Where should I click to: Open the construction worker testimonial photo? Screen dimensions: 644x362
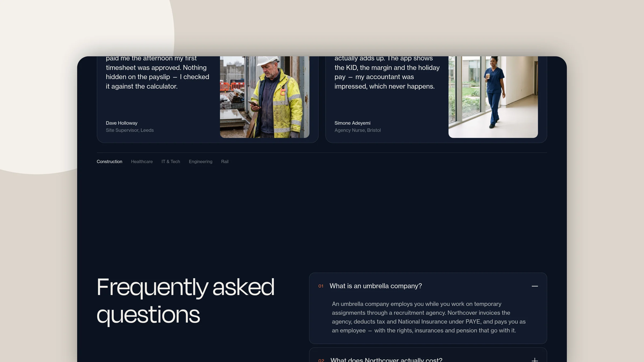tap(265, 97)
